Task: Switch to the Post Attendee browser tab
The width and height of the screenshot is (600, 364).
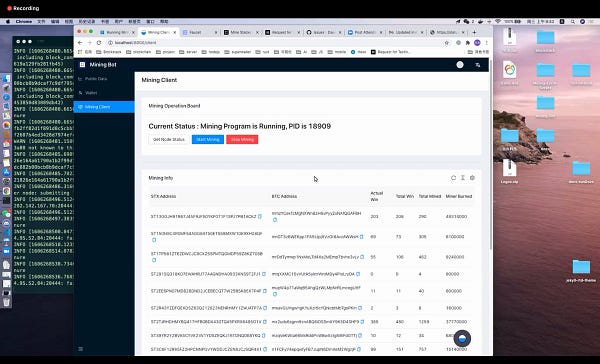Action: pos(365,33)
